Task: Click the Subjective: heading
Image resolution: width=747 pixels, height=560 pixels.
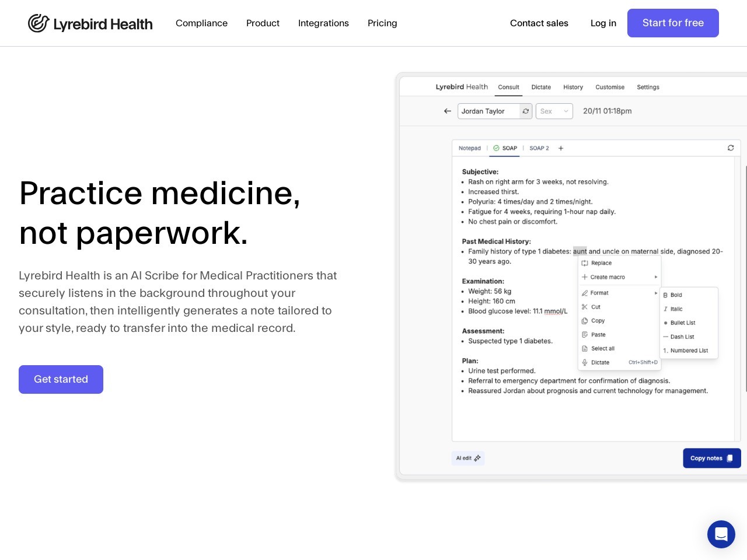Action: tap(480, 172)
